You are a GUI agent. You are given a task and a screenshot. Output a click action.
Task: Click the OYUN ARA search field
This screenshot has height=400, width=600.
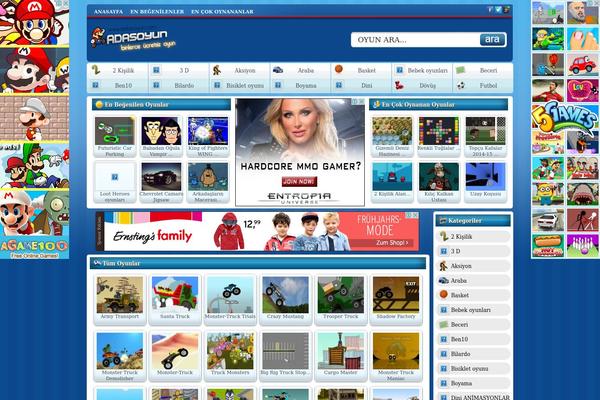pos(415,40)
